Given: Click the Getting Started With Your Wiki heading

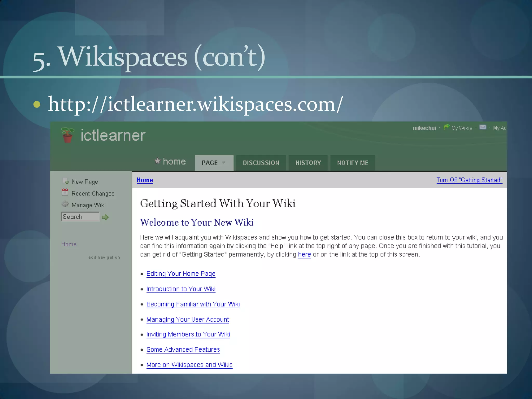Looking at the screenshot, I should (x=218, y=203).
